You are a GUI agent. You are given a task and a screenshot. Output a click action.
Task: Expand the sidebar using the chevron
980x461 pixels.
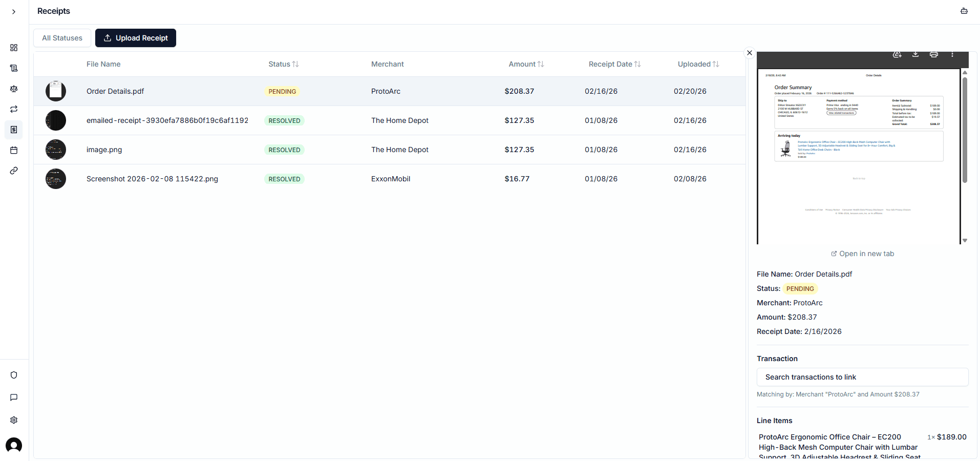point(14,11)
